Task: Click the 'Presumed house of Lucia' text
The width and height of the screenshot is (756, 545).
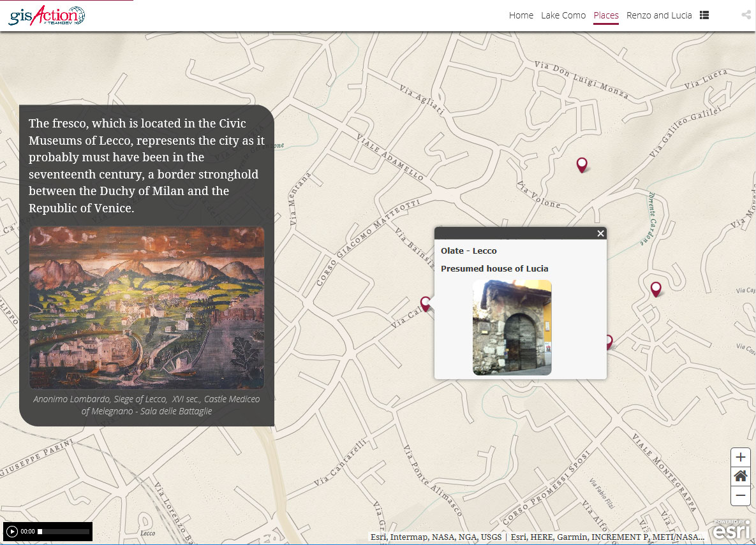Action: [x=494, y=268]
